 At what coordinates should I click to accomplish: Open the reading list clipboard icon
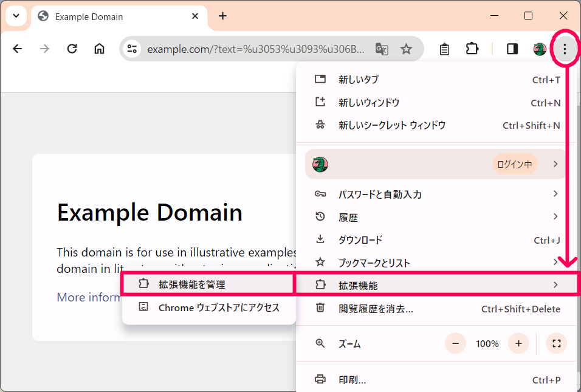(x=444, y=49)
